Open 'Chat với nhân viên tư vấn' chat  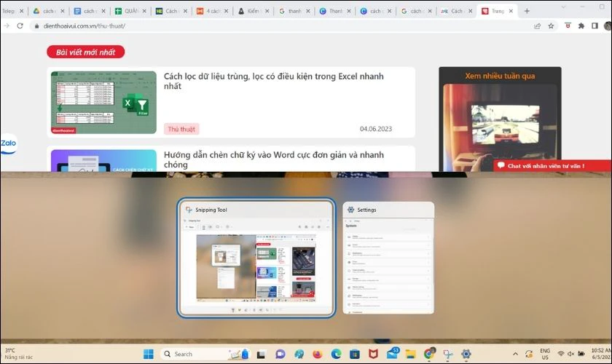552,166
